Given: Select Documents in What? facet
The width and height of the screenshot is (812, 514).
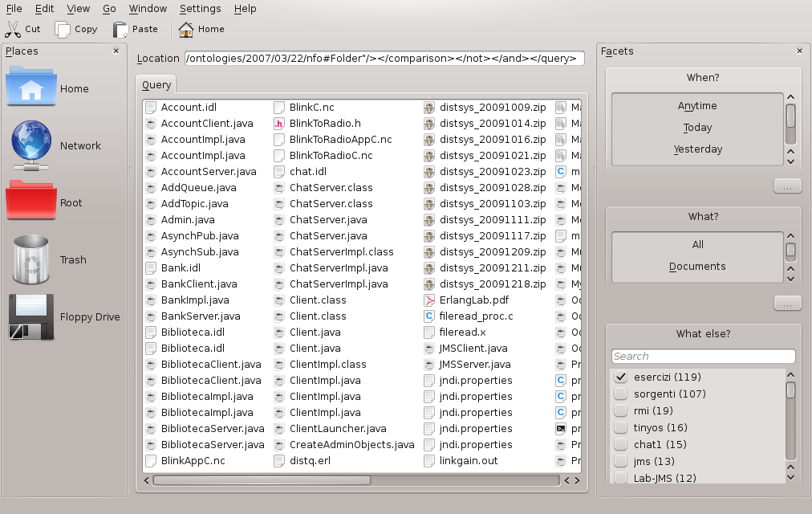Looking at the screenshot, I should (x=697, y=267).
